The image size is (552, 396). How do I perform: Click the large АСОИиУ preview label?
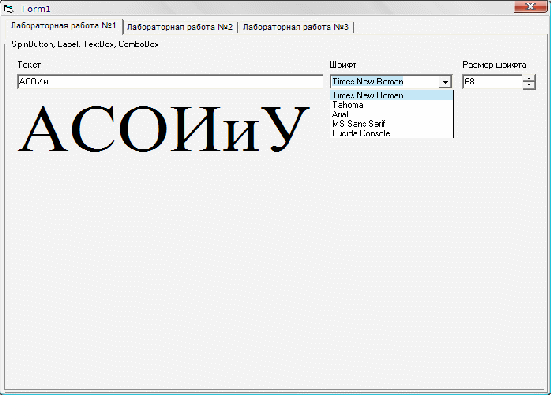pos(164,129)
